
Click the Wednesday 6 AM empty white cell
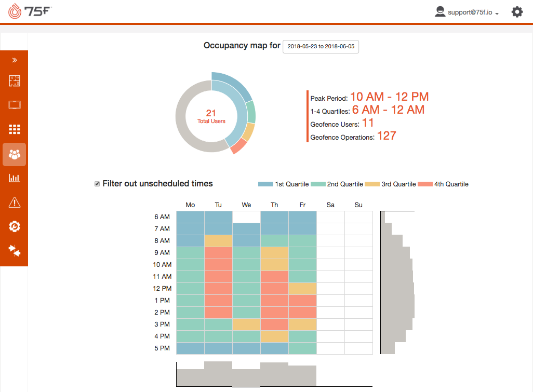(x=246, y=217)
